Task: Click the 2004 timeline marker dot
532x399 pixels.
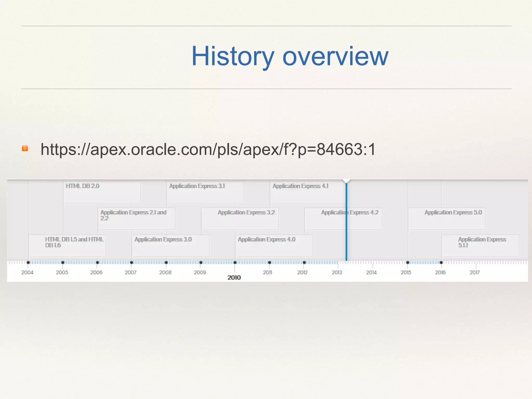Action: click(28, 263)
